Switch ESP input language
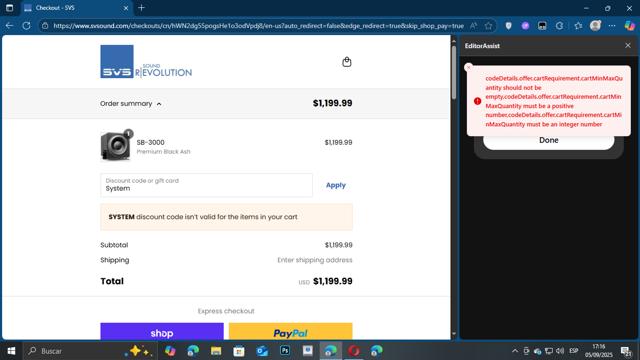640x360 pixels. click(573, 351)
